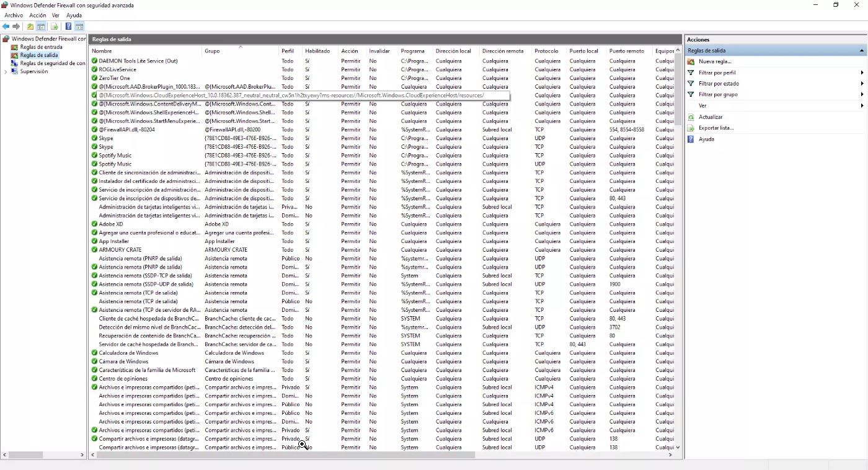Image resolution: width=868 pixels, height=470 pixels.
Task: Open the Ver menu in the menu bar
Action: 56,16
